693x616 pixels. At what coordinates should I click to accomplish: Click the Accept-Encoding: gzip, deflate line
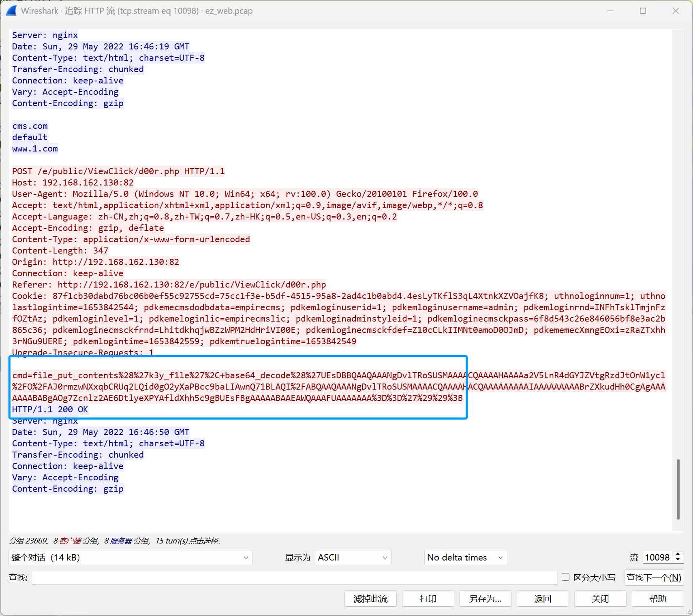point(88,228)
